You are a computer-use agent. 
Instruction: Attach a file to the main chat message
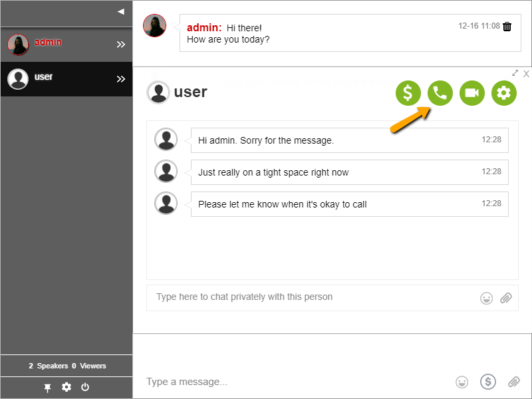tap(514, 382)
